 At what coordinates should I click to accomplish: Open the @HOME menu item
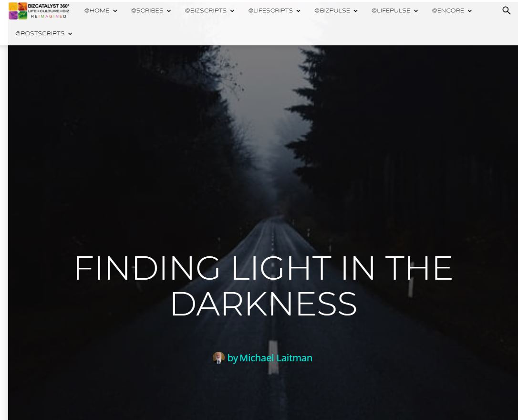97,10
